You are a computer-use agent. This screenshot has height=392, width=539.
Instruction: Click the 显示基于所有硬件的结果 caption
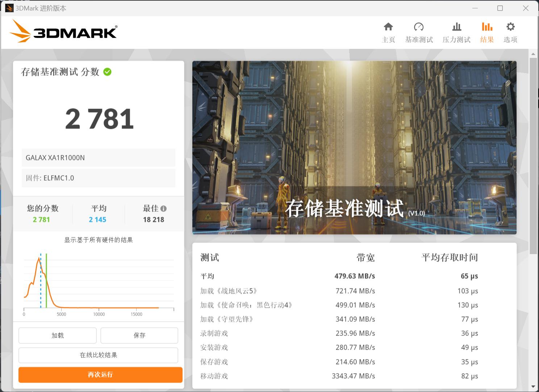tap(99, 240)
